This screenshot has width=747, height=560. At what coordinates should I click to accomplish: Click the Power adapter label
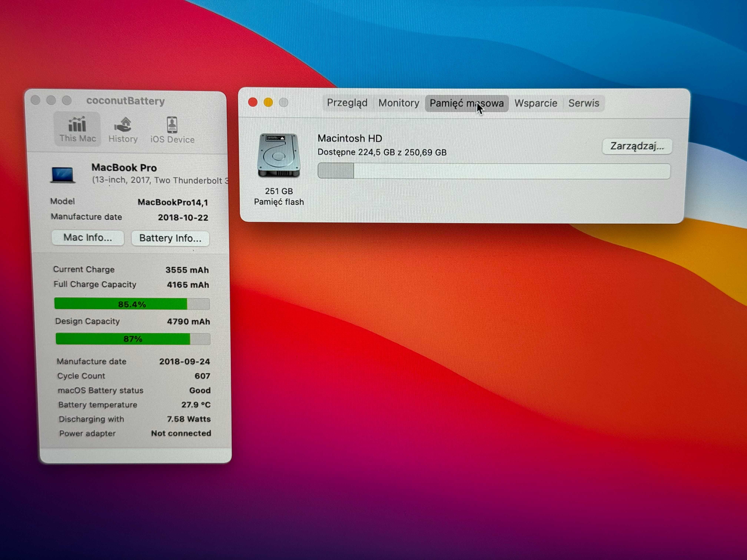[87, 433]
